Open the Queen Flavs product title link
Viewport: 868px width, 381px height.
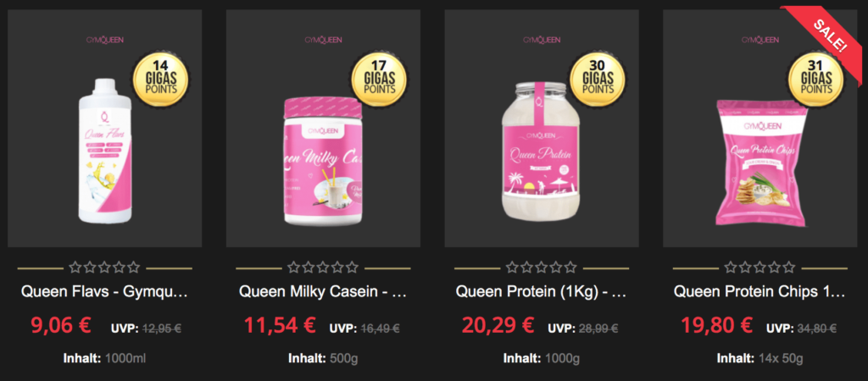tap(104, 293)
